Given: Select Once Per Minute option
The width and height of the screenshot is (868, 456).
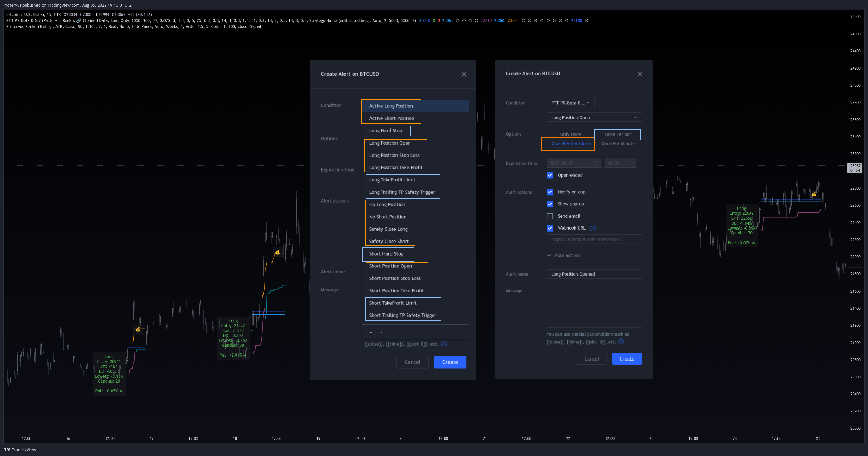Looking at the screenshot, I should [x=618, y=144].
